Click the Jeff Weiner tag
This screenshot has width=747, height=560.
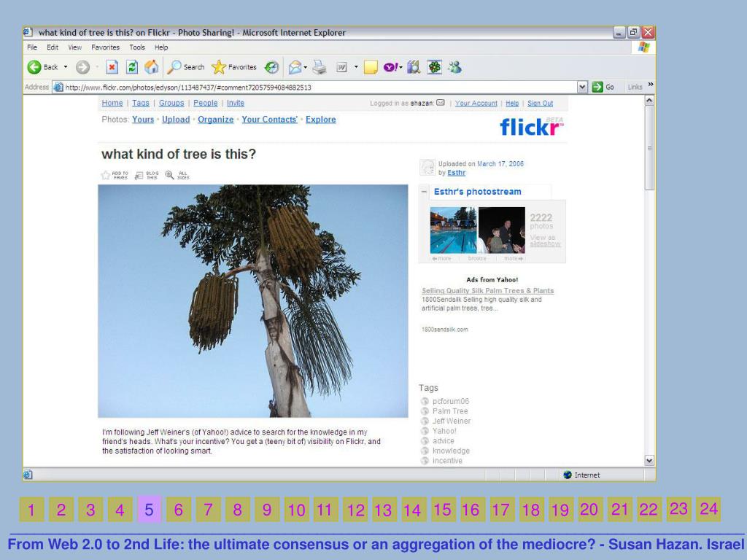pyautogui.click(x=451, y=421)
